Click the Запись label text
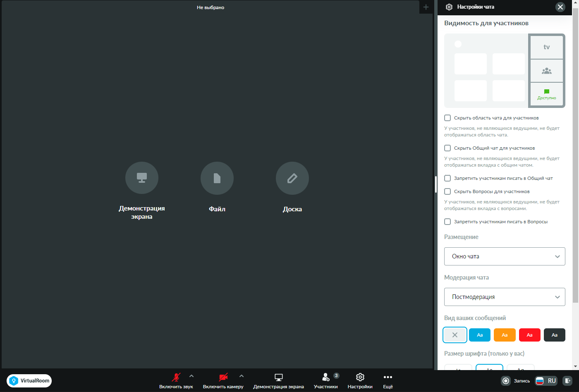Image resolution: width=579 pixels, height=392 pixels. point(522,381)
